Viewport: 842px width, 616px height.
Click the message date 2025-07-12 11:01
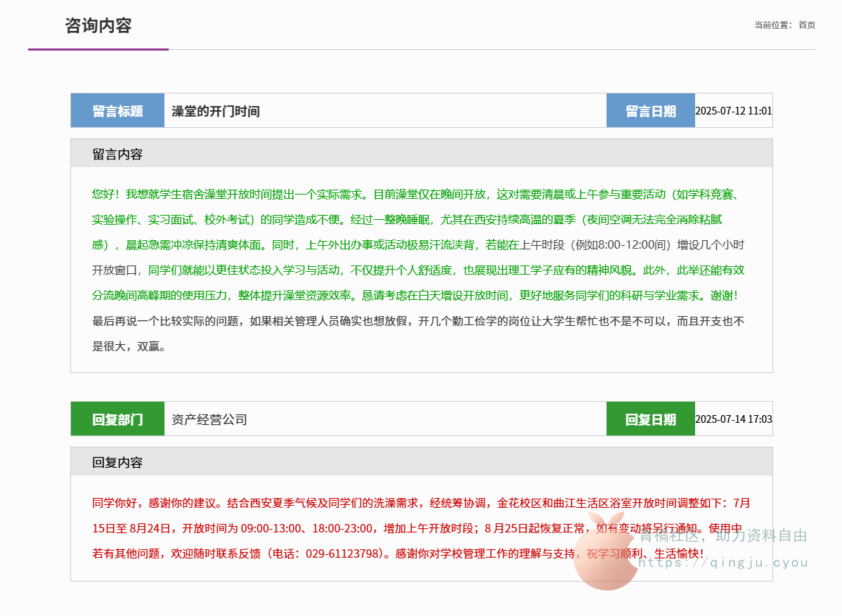coord(733,111)
